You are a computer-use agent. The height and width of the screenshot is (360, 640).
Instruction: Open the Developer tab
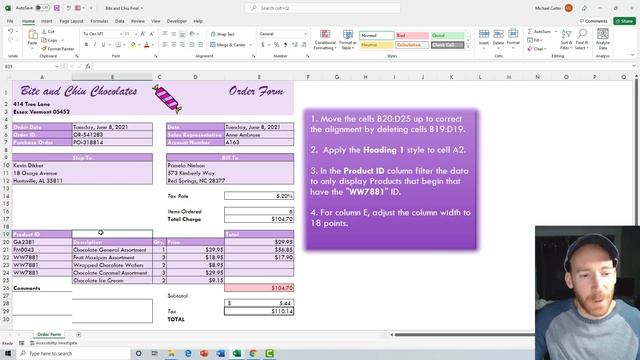pyautogui.click(x=177, y=21)
